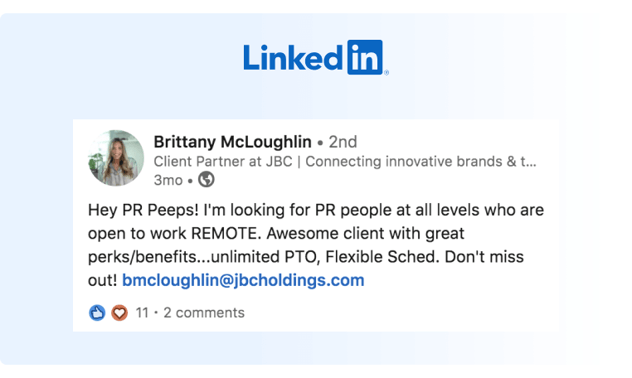
Task: Click the bmcloughlin@jbcholdings.com email link
Action: (243, 280)
